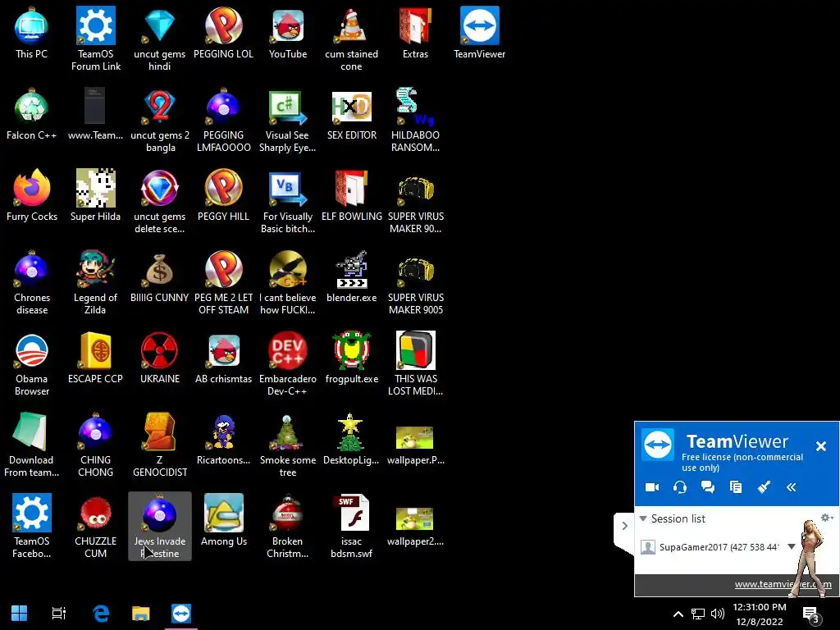The image size is (840, 630).
Task: Select the blender.exe icon
Action: 351,277
